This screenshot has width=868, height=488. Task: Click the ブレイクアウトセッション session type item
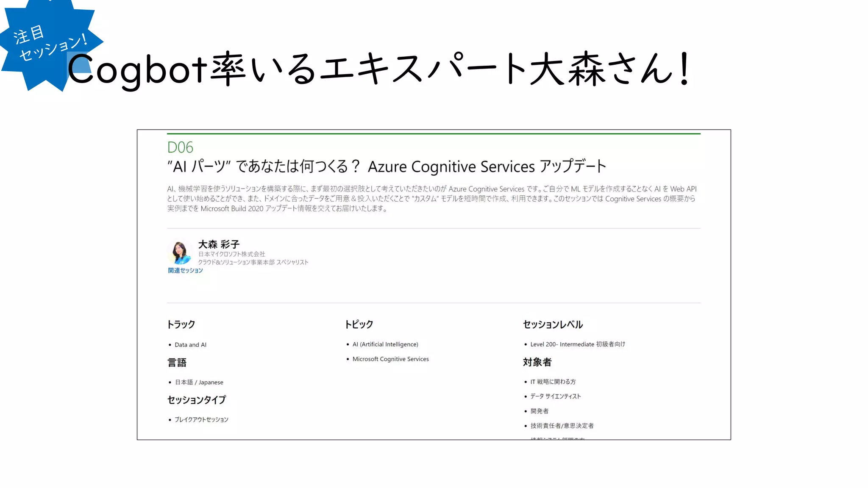click(x=201, y=419)
